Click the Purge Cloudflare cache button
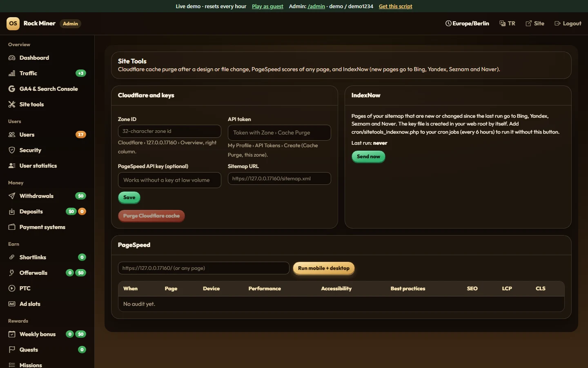 (x=151, y=216)
